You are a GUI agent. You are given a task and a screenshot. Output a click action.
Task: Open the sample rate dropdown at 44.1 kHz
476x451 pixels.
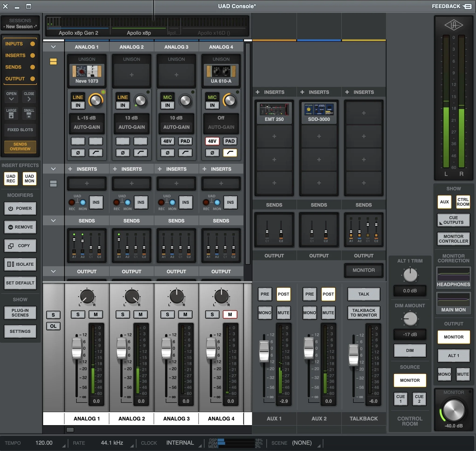pyautogui.click(x=112, y=443)
